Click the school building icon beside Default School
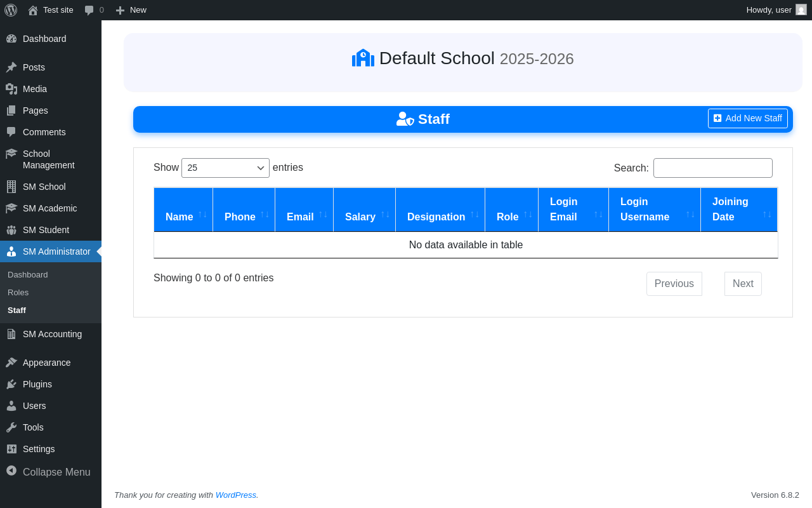Image resolution: width=812 pixels, height=508 pixels. tap(363, 58)
